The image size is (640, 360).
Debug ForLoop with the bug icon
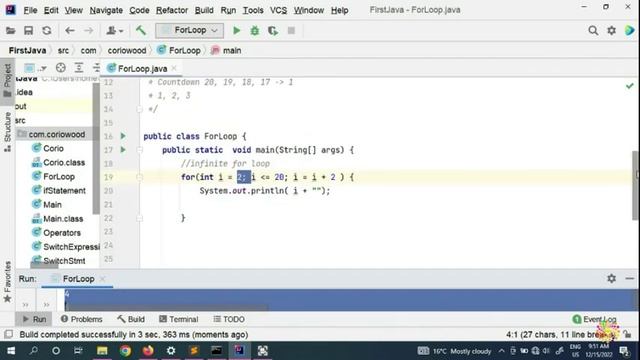255,31
